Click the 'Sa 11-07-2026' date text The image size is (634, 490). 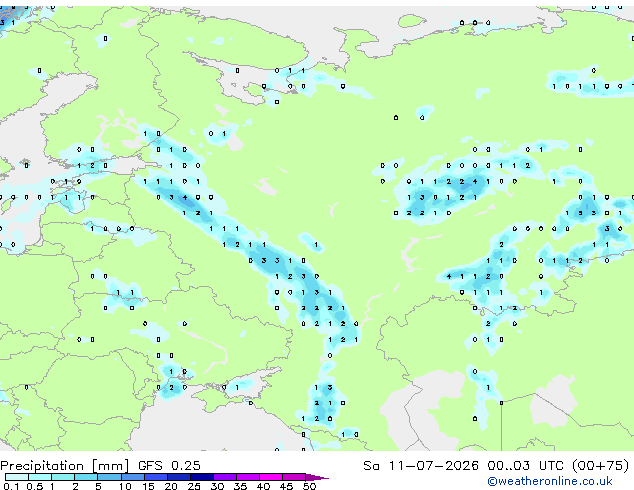click(421, 465)
